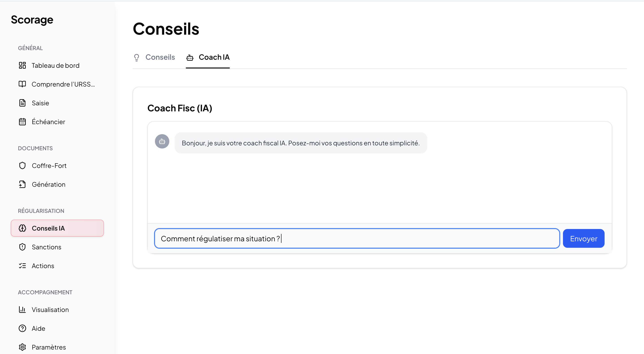Select the Tableau de bord grid icon

pyautogui.click(x=22, y=65)
